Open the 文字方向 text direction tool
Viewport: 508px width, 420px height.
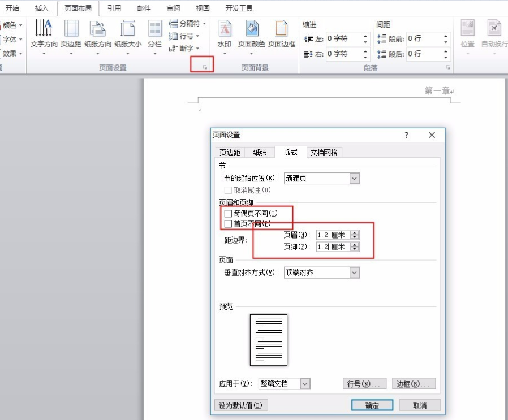point(44,37)
